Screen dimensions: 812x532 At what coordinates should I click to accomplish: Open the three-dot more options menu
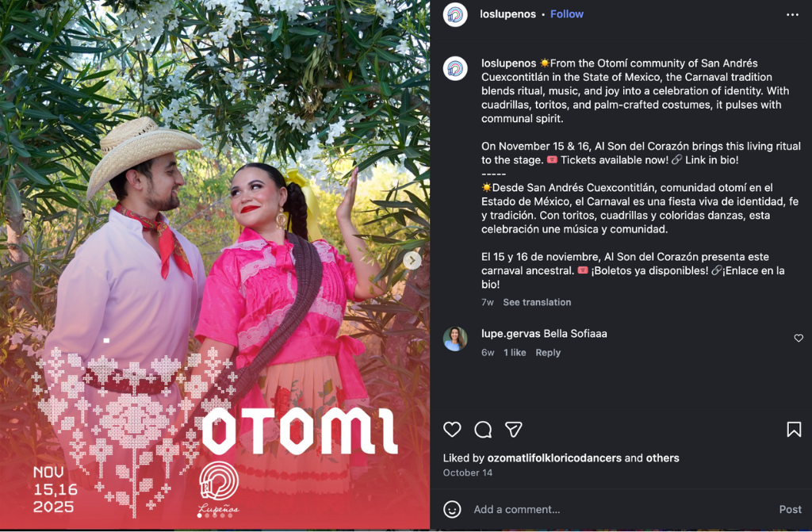(792, 14)
